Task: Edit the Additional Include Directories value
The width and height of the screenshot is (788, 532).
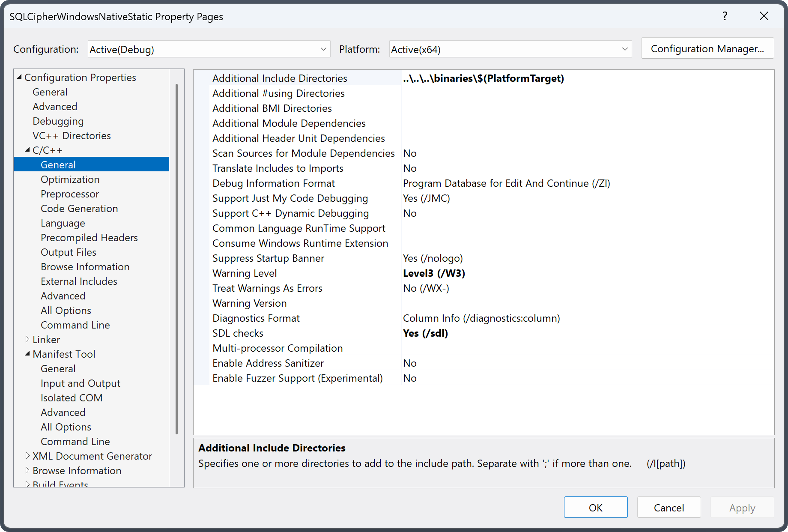Action: tap(588, 78)
